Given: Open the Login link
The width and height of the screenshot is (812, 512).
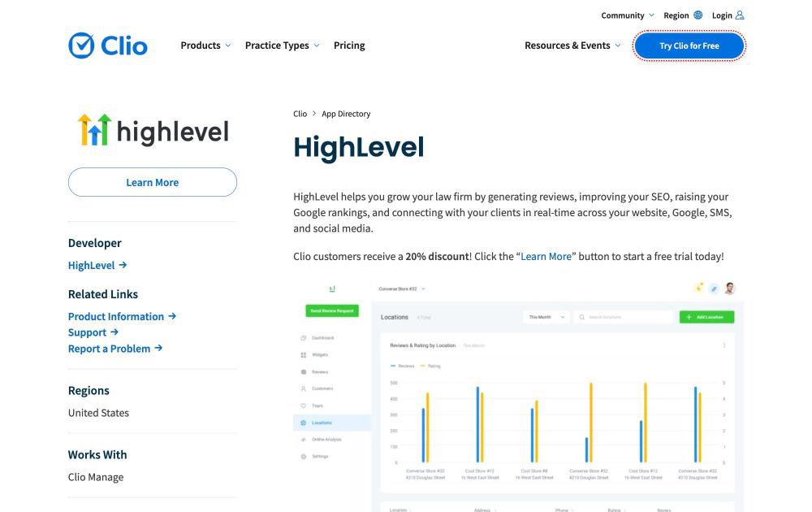Looking at the screenshot, I should [722, 15].
